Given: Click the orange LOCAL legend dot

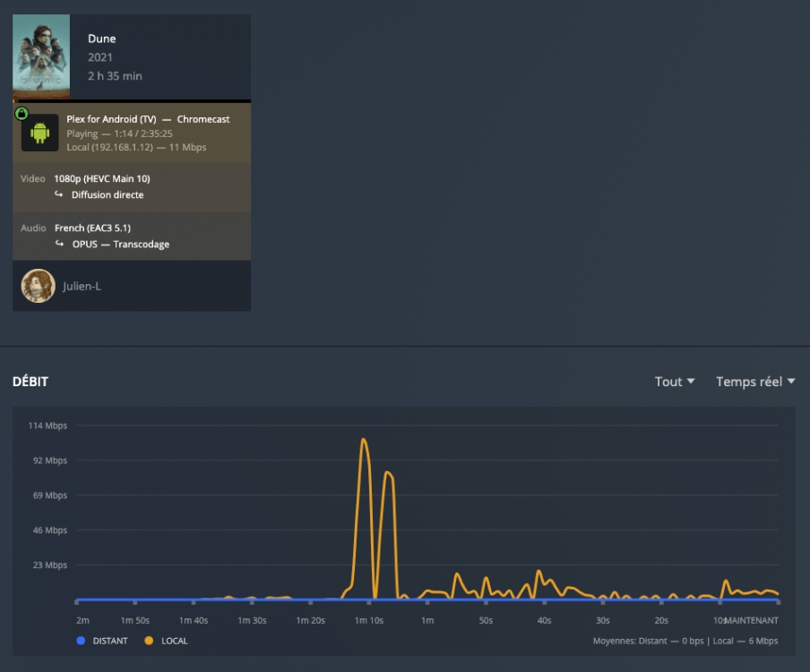Looking at the screenshot, I should coord(148,641).
